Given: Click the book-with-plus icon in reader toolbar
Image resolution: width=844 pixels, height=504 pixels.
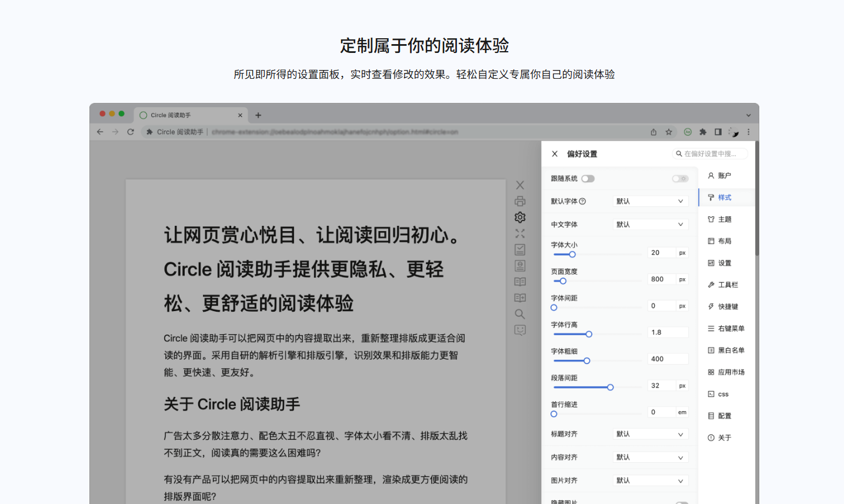Looking at the screenshot, I should (520, 298).
